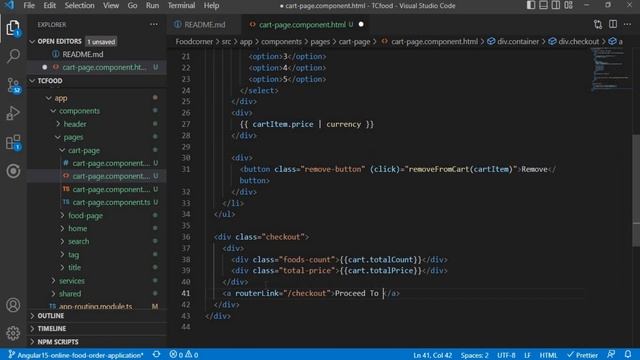Screen dimensions: 640x360
Task: Click the feedback icon in status bar
Action: [611, 354]
